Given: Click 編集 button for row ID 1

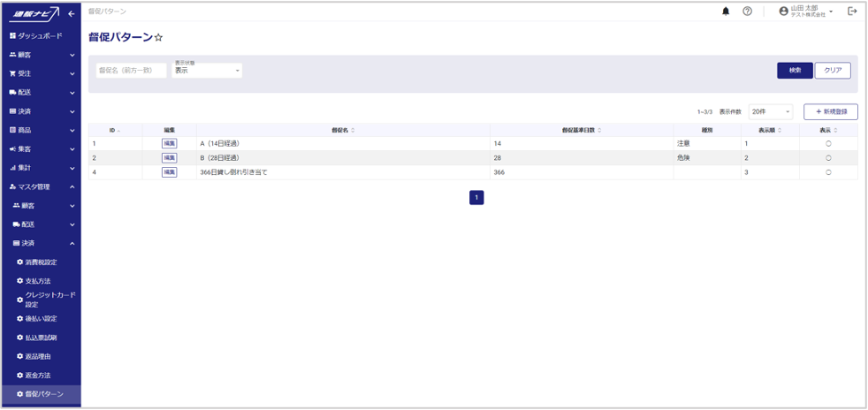Looking at the screenshot, I should [169, 143].
